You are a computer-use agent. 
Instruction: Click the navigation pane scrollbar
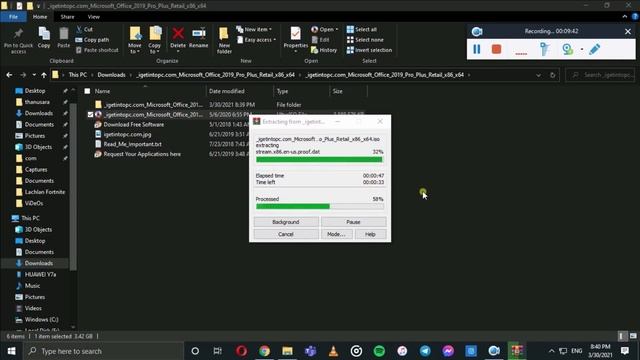[73, 187]
